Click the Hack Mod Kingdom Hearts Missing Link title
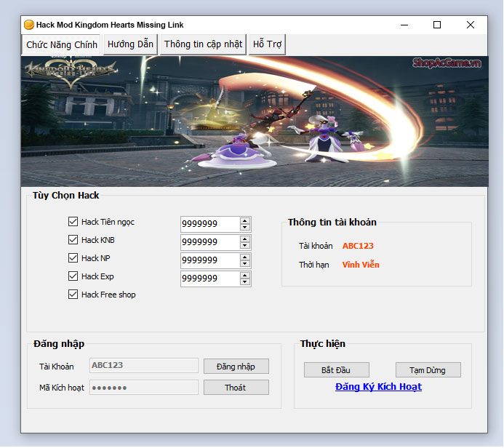This screenshot has width=504, height=448. coord(110,25)
